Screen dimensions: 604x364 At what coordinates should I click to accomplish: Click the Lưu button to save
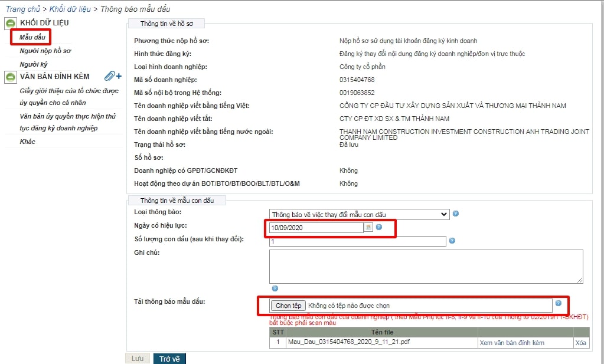[x=136, y=358]
